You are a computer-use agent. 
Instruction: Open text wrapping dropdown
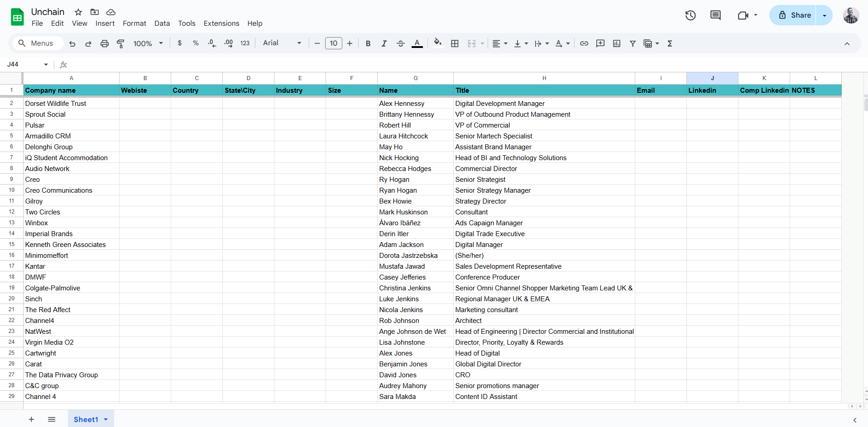coord(542,43)
